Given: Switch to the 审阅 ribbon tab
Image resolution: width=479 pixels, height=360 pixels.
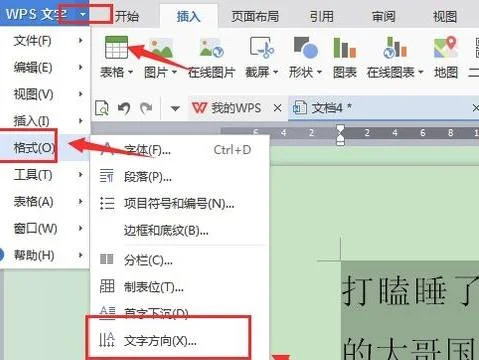Looking at the screenshot, I should point(383,16).
